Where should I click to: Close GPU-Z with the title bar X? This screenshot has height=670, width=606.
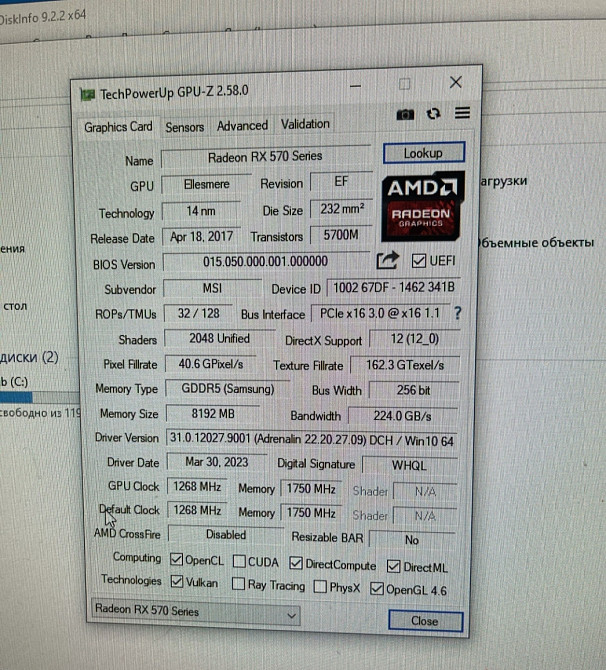456,82
